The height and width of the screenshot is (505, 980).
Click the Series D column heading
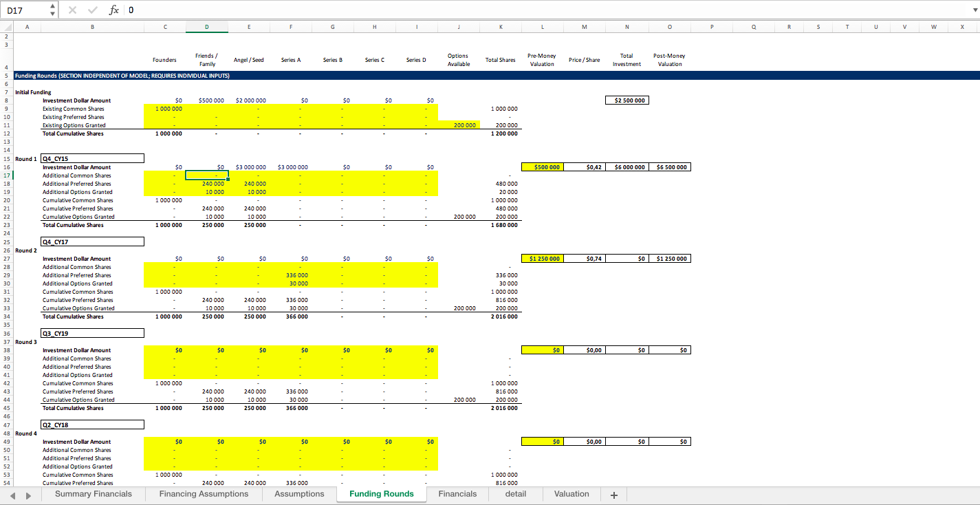[x=415, y=60]
